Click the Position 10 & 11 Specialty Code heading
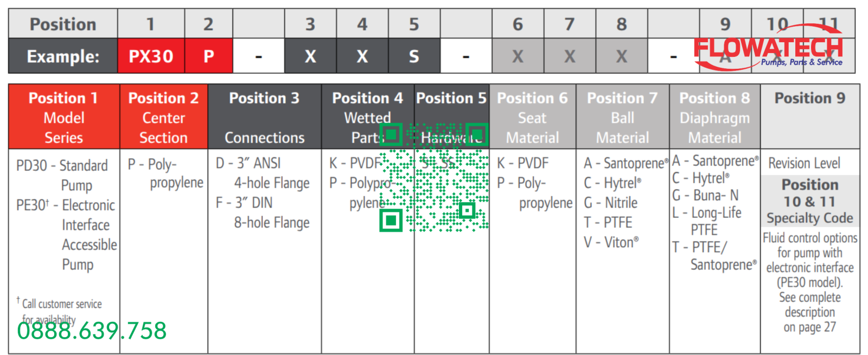 pos(810,201)
